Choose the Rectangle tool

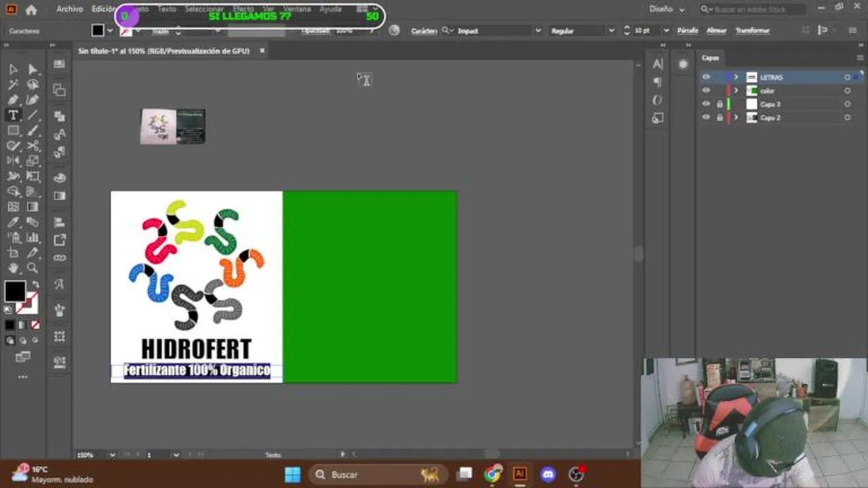click(x=13, y=131)
